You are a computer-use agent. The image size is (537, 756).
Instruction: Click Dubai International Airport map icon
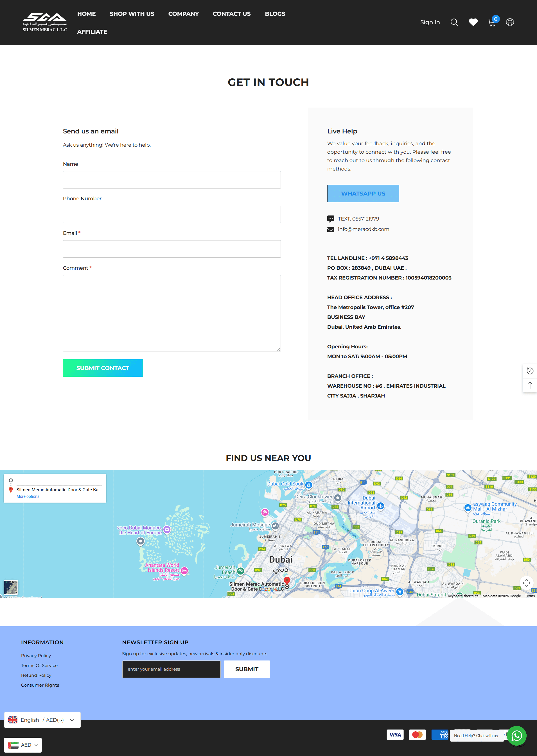(381, 506)
